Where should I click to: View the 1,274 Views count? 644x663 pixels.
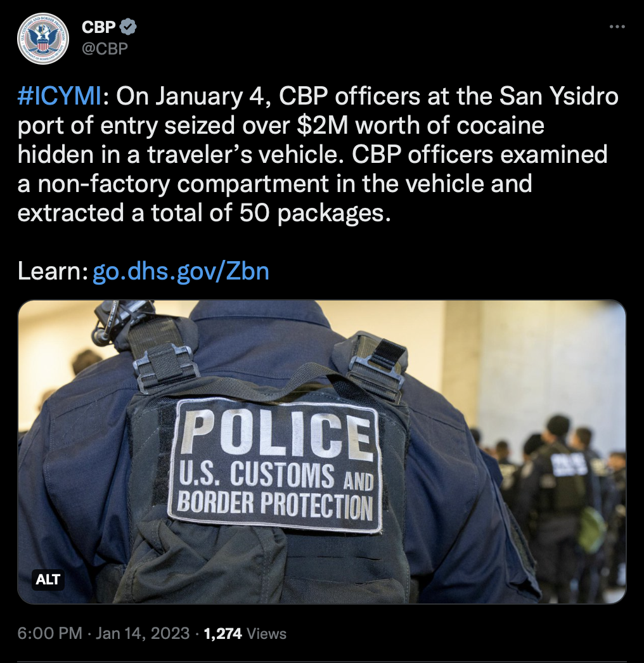245,633
